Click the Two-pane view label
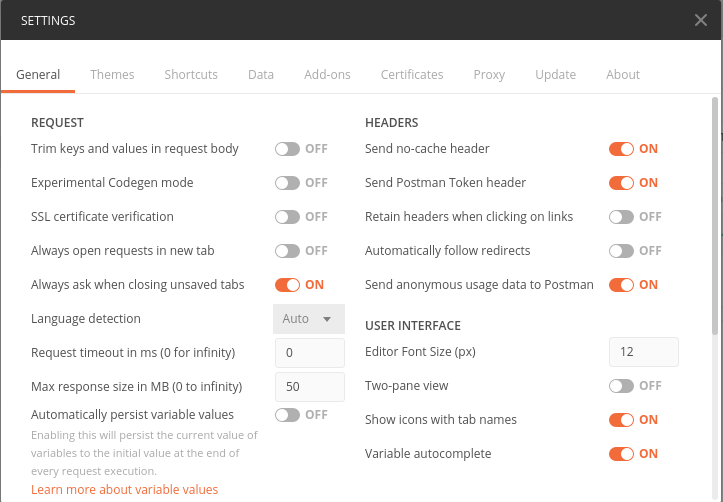Viewport: 723px width, 502px height. 406,386
